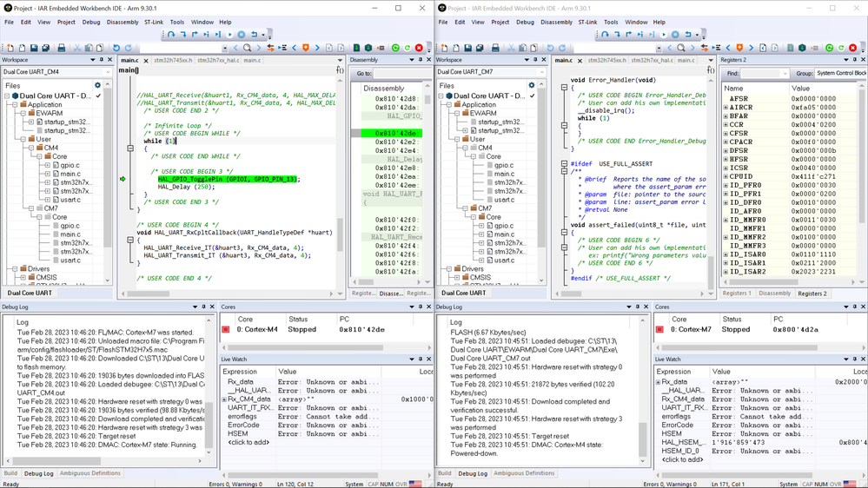Pin the Workspace panel in CM7 window
Viewport: 868px width, 488px height.
535,60
